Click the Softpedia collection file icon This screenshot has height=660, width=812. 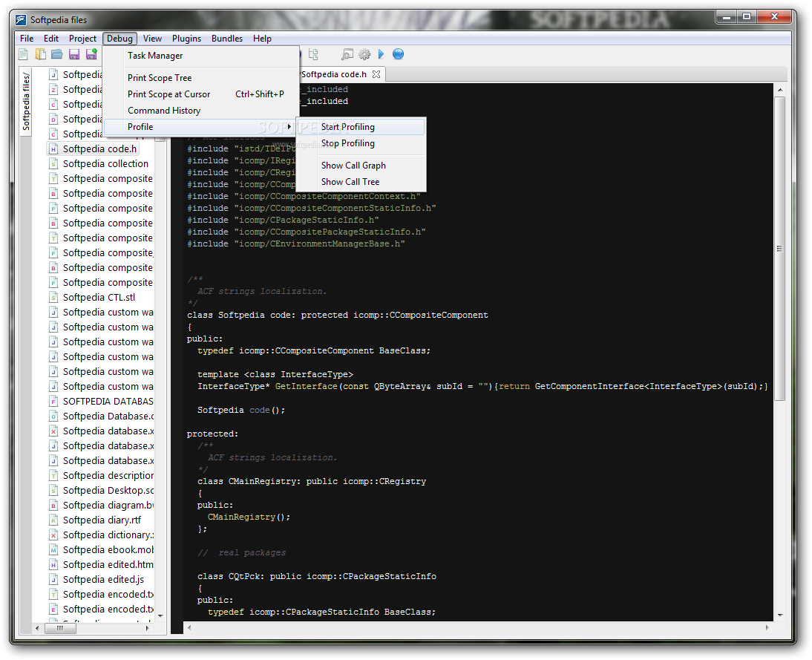pos(53,164)
